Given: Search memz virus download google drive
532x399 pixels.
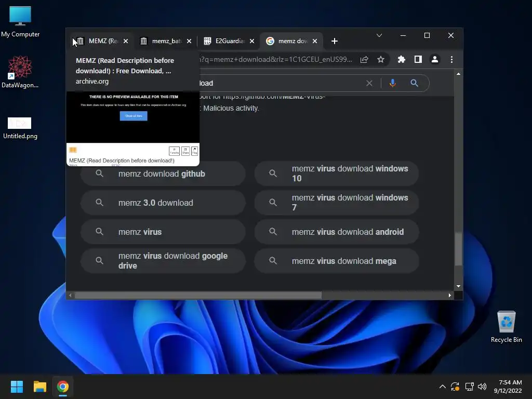Looking at the screenshot, I should pos(163,261).
